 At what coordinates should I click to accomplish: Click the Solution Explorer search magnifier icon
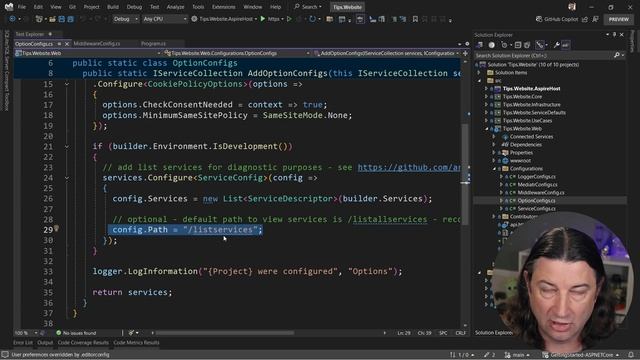617,55
